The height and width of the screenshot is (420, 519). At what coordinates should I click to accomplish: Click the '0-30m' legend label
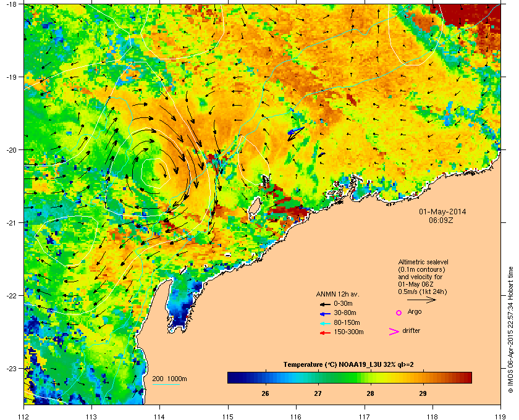(x=343, y=303)
